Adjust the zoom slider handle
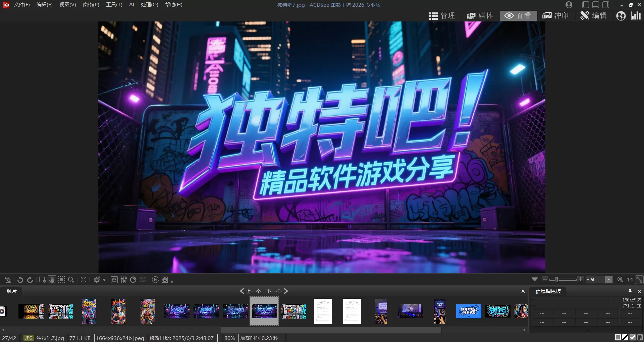644x342 pixels. coord(556,279)
